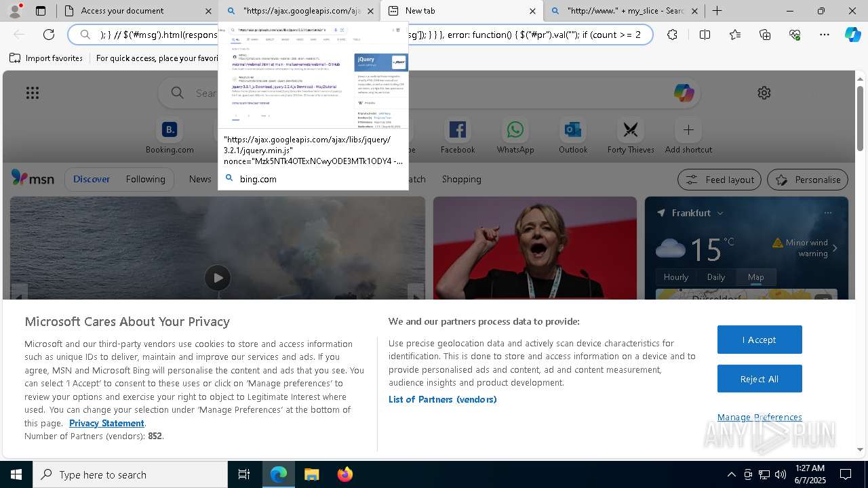Viewport: 868px width, 488px height.
Task: Open the tab actions menu icon
Action: coord(41,11)
